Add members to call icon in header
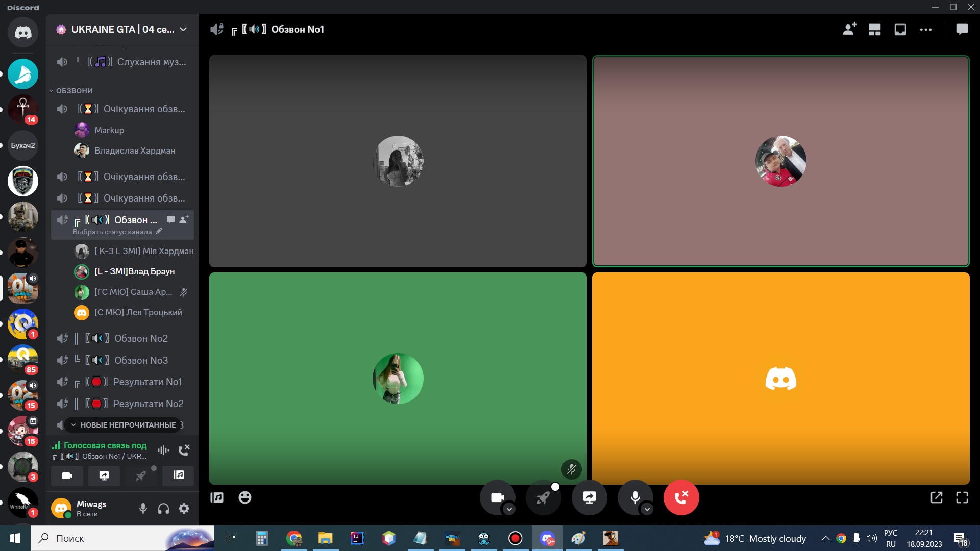 pyautogui.click(x=849, y=29)
